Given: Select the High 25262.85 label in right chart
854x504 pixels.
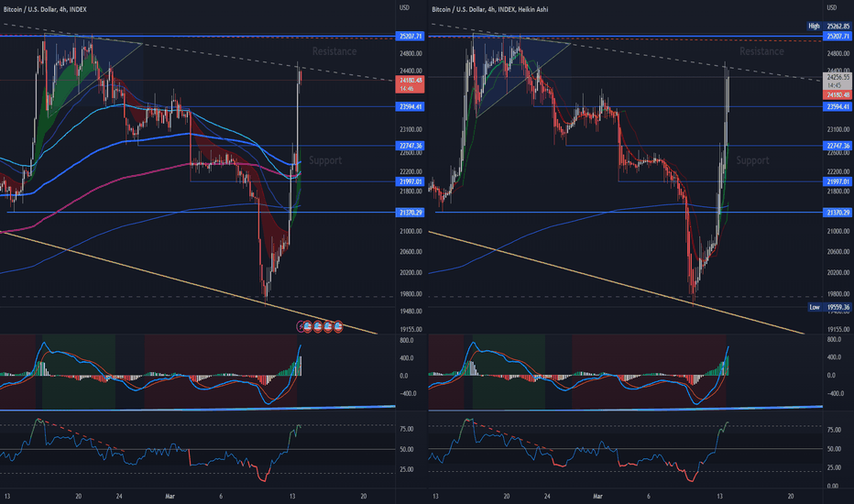Looking at the screenshot, I should click(x=829, y=27).
